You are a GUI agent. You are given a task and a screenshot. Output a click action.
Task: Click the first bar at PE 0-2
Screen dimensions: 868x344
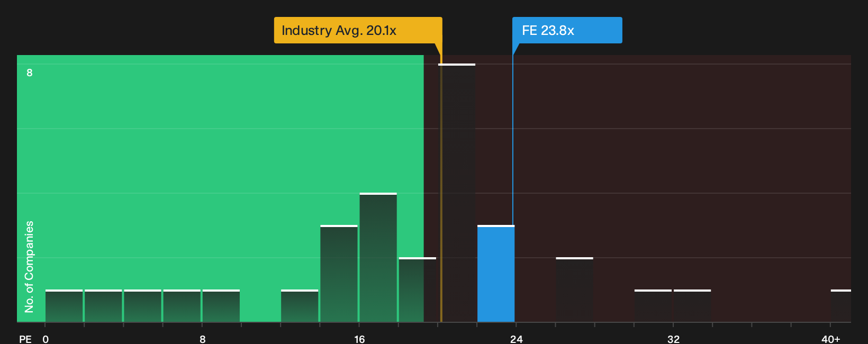pos(64,306)
